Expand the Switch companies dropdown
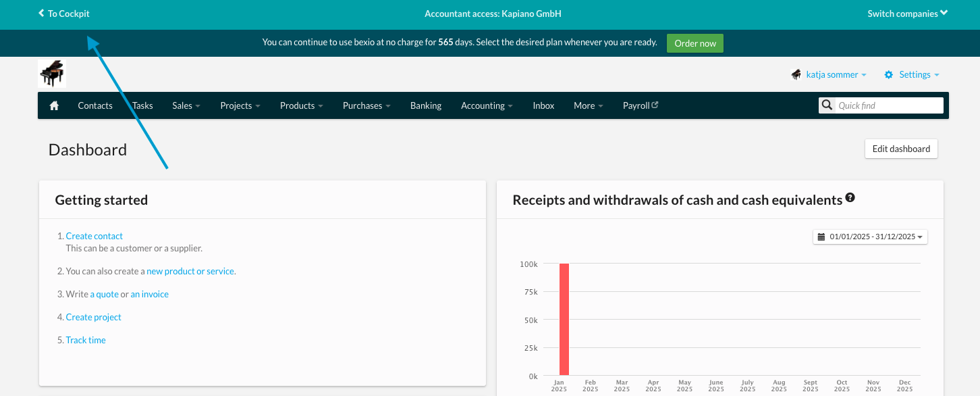Image resolution: width=980 pixels, height=396 pixels. pyautogui.click(x=907, y=14)
